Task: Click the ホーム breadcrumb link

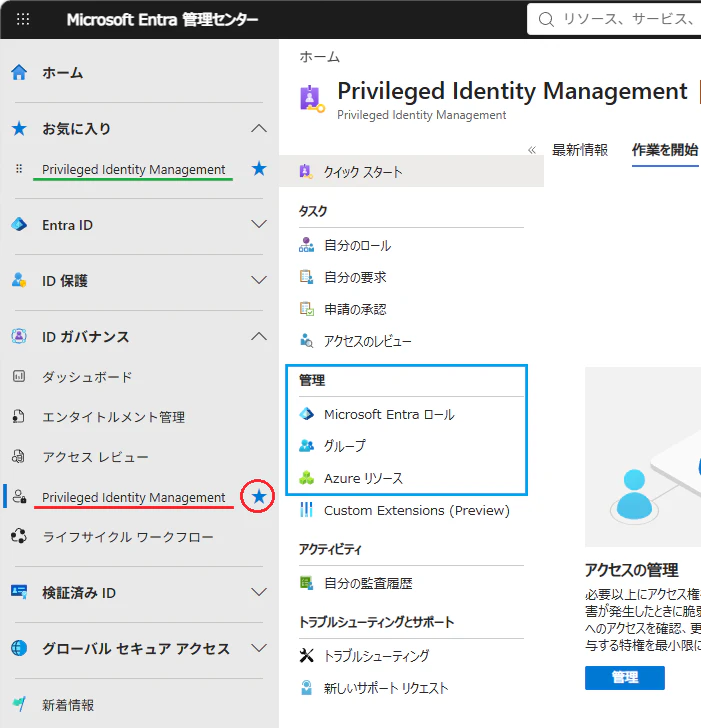Action: point(319,57)
